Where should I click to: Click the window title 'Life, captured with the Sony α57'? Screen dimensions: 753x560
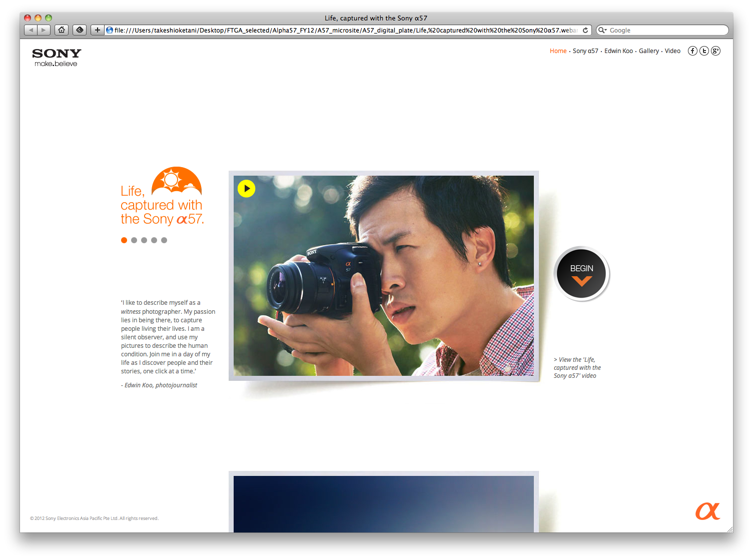coord(376,18)
